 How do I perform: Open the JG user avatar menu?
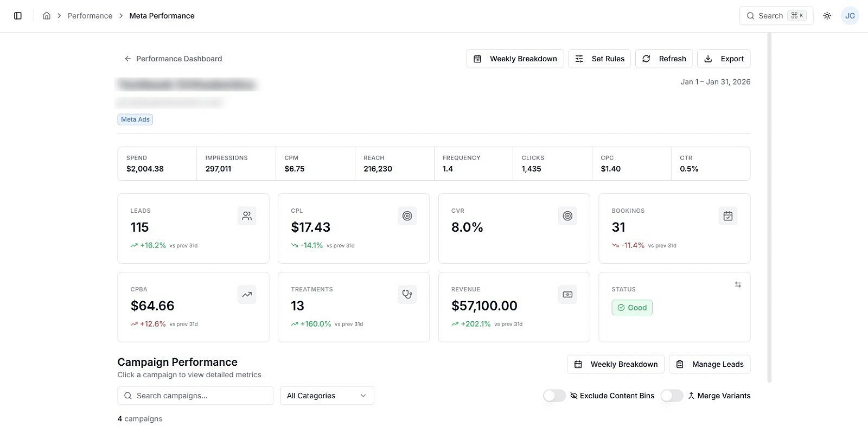[x=850, y=16]
